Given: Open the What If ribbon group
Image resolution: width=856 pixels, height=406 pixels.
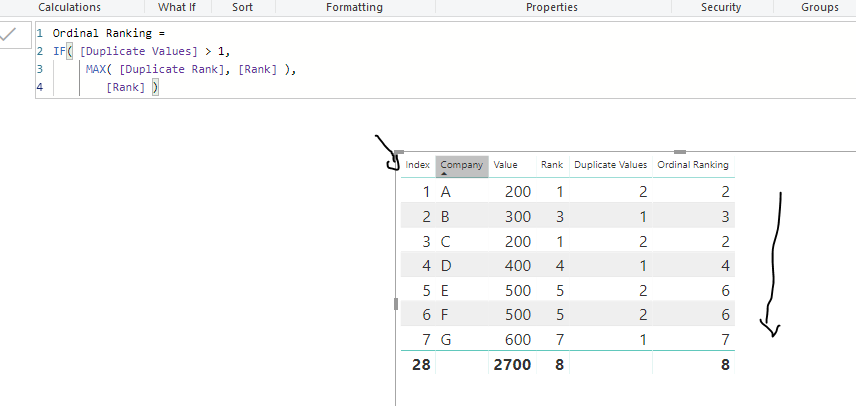Looking at the screenshot, I should point(177,7).
